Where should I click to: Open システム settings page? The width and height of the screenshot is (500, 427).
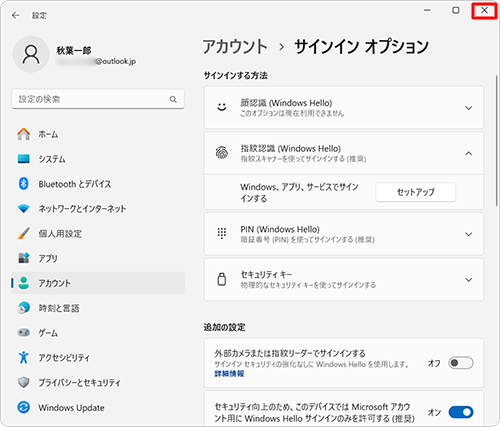click(x=98, y=159)
